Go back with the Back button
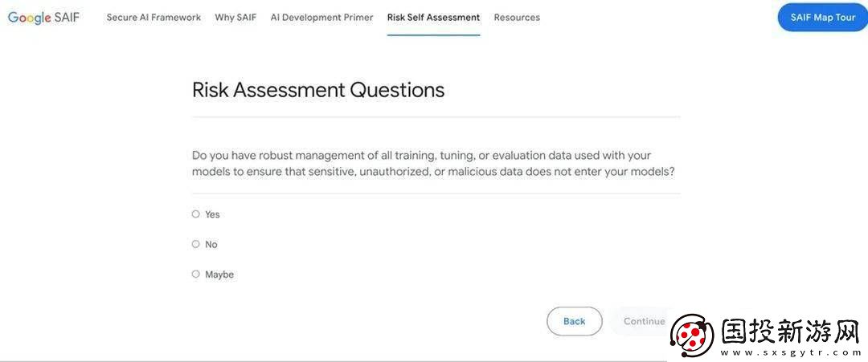 pyautogui.click(x=574, y=321)
